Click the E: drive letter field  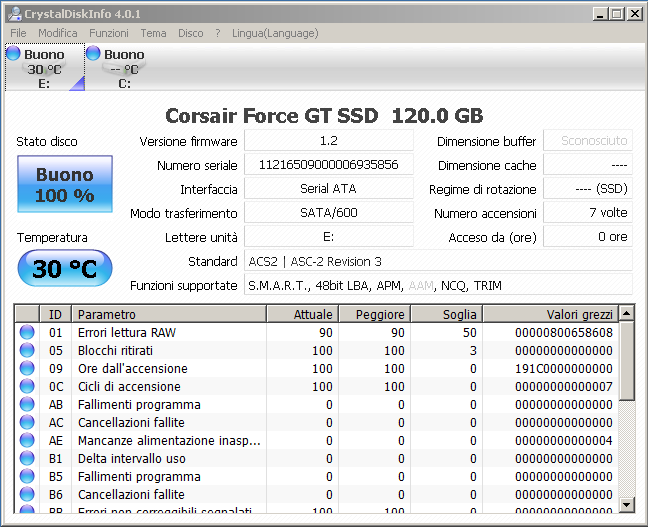329,236
